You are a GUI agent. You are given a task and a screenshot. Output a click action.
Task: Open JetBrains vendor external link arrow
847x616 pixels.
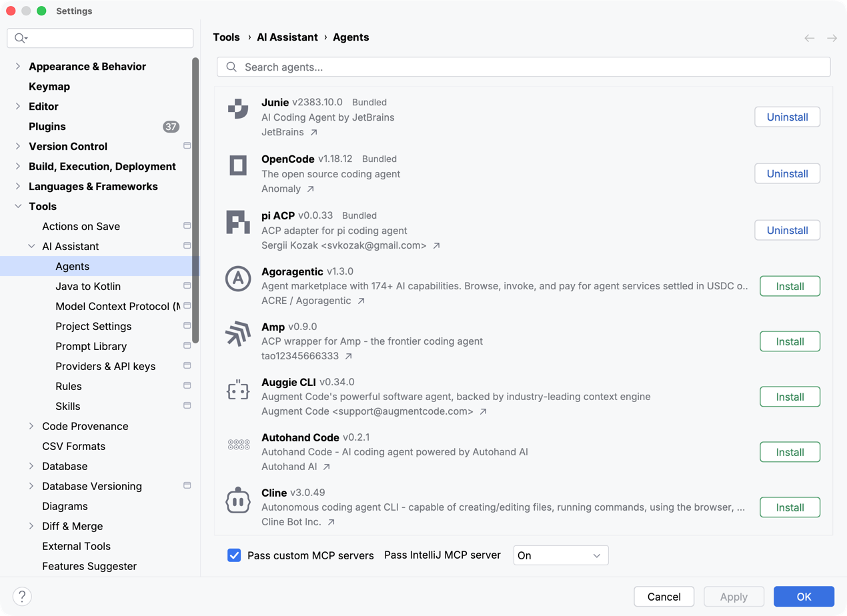(314, 132)
